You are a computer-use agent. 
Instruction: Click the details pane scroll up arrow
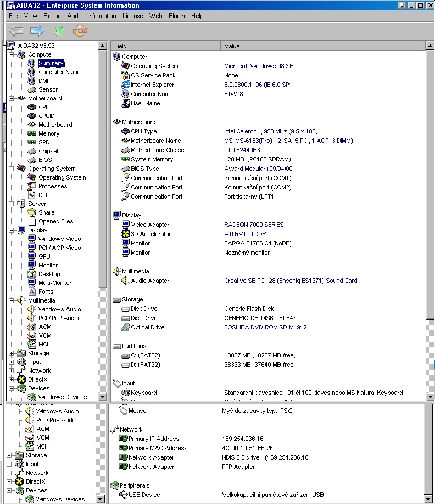[430, 46]
